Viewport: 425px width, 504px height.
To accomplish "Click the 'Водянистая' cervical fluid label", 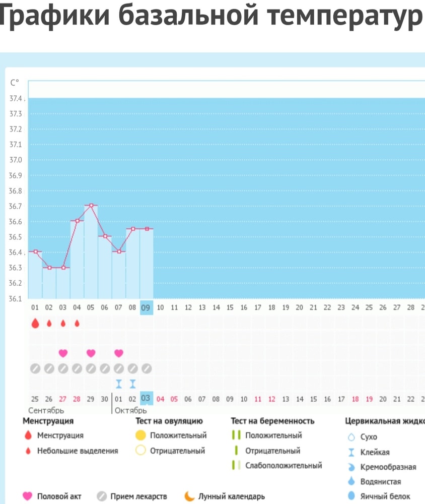I will click(x=381, y=482).
